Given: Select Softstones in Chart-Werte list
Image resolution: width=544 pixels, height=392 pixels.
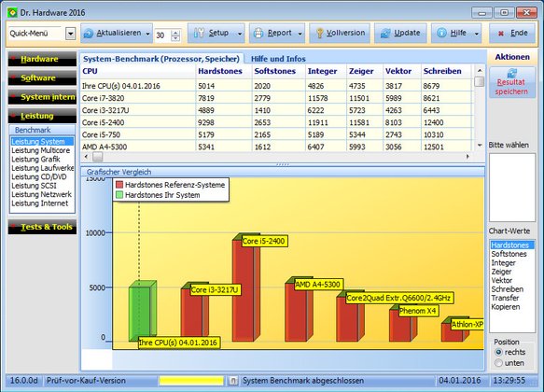Looking at the screenshot, I should click(512, 254).
